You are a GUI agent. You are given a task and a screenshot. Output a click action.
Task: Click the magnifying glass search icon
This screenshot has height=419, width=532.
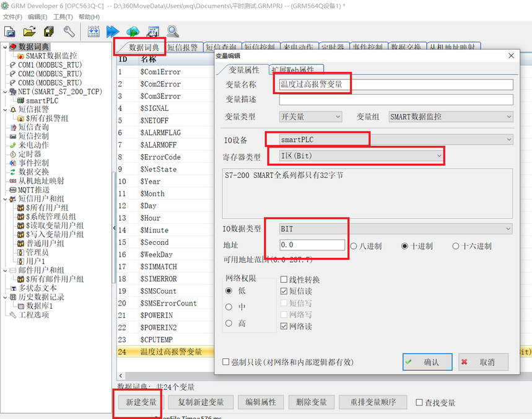click(173, 32)
